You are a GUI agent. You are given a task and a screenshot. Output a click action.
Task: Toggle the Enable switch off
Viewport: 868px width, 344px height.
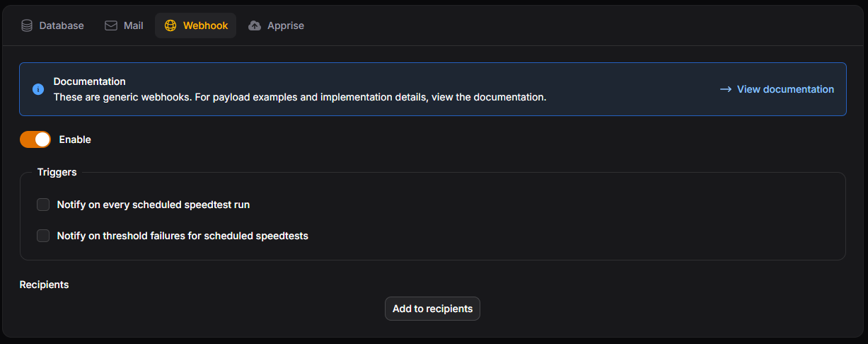click(x=35, y=139)
